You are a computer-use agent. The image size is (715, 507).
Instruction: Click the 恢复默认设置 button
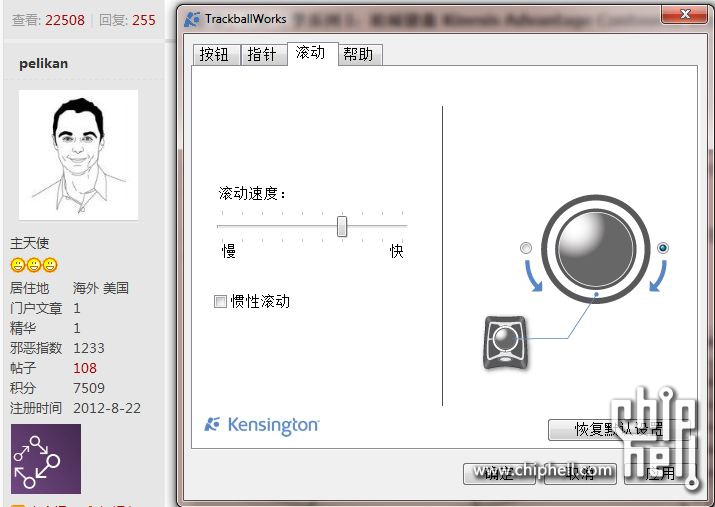click(620, 429)
